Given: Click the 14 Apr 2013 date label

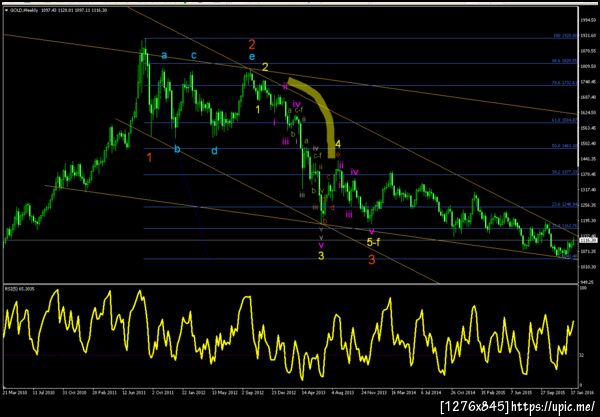Looking at the screenshot, I should [x=313, y=393].
